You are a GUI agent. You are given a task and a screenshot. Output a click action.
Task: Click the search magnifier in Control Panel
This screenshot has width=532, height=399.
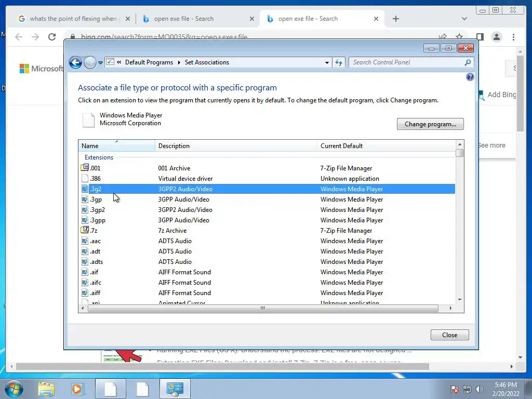pyautogui.click(x=468, y=62)
